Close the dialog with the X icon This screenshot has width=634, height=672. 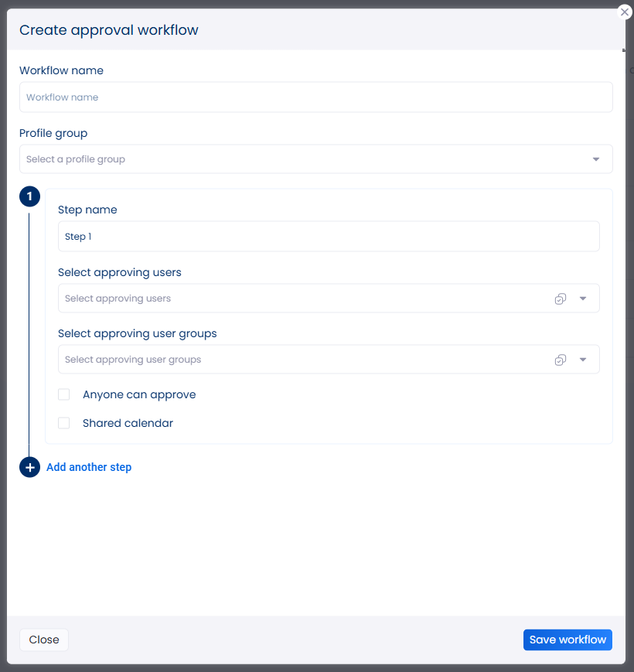pyautogui.click(x=625, y=12)
